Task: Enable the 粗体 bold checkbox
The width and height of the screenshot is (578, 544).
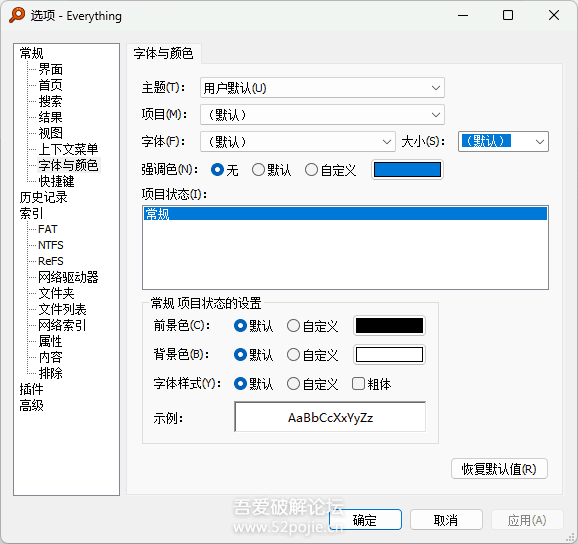Action: [372, 384]
